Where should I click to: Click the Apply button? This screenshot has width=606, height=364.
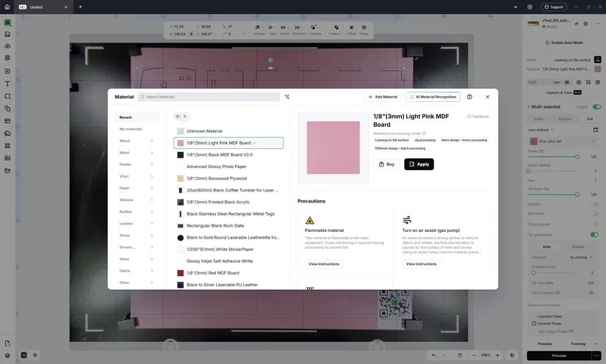click(x=419, y=164)
